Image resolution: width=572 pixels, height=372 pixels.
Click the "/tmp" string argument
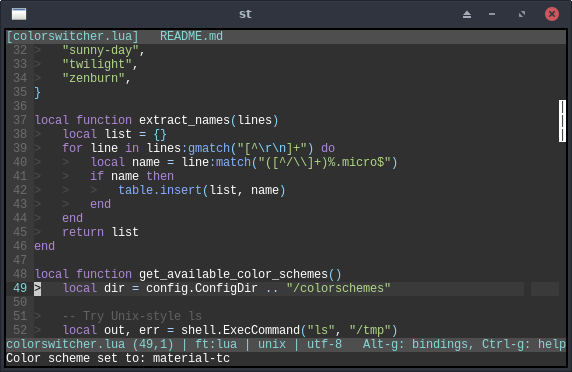pos(370,330)
